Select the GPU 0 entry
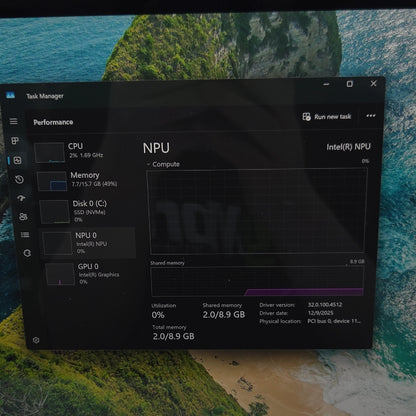Viewport: 416px width, 416px height. (90, 274)
